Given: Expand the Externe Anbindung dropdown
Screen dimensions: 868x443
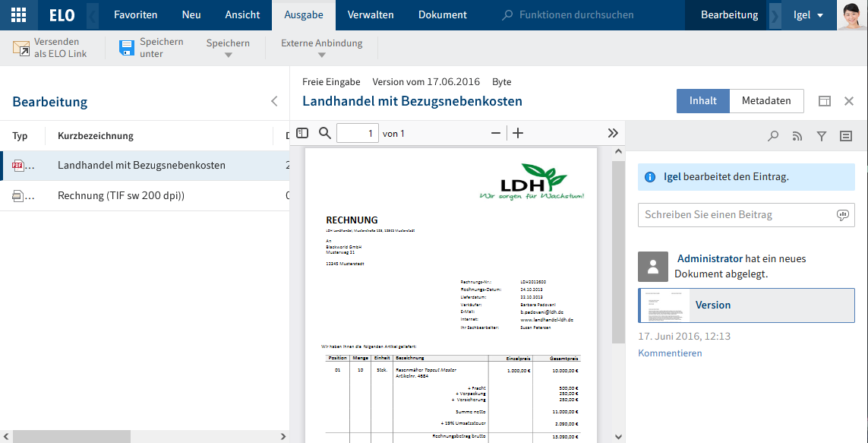Looking at the screenshot, I should [321, 49].
